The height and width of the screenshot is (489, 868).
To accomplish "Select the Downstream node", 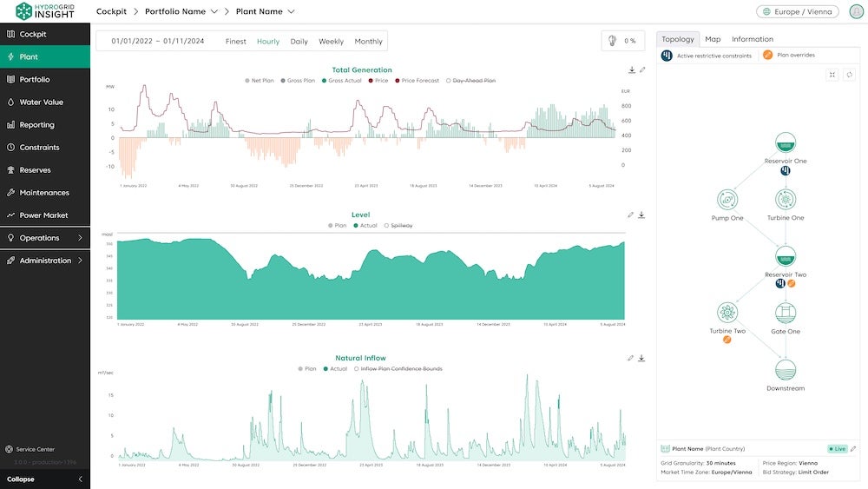I will click(786, 370).
